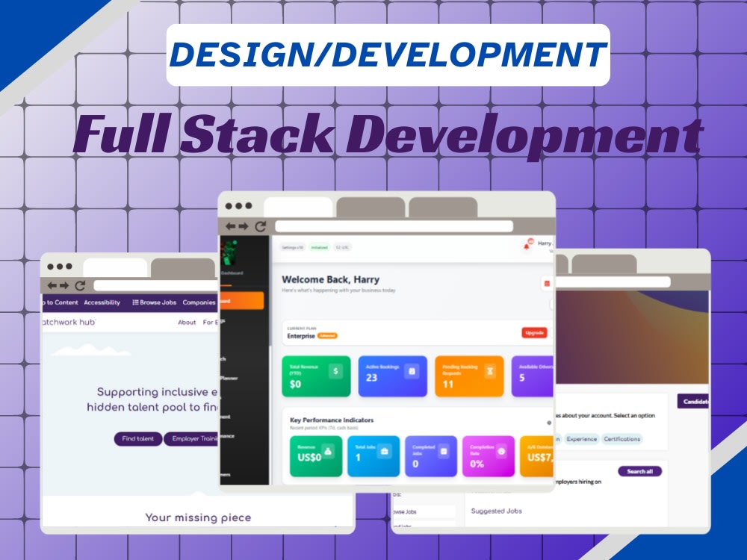The height and width of the screenshot is (560, 747).
Task: Click the grey dot in the Key Performance Indicators panel
Action: tap(549, 423)
